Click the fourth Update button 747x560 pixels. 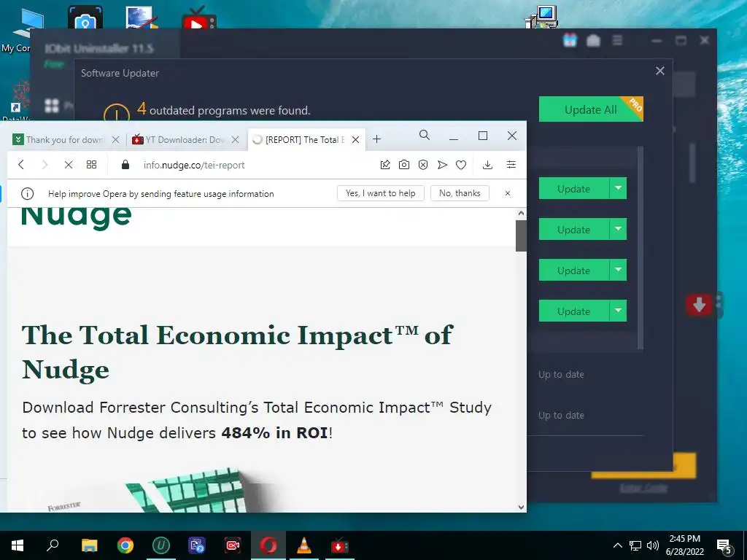[x=573, y=311]
